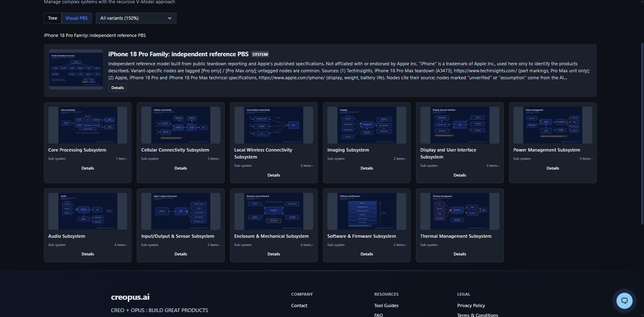The height and width of the screenshot is (317, 644).
Task: Open the Cellular Connectivity Subsystem thumbnail
Action: (x=181, y=125)
